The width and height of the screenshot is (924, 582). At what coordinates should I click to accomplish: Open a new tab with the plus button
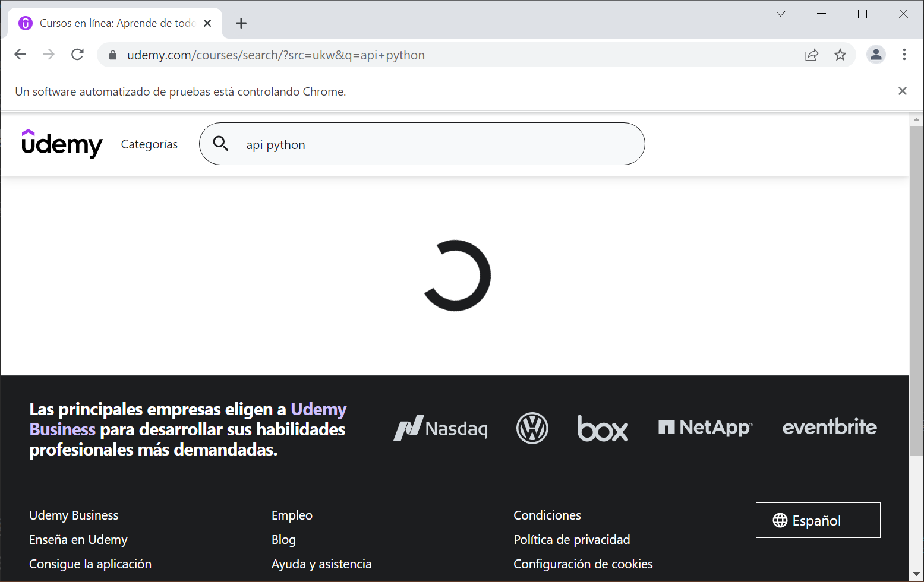click(x=241, y=23)
